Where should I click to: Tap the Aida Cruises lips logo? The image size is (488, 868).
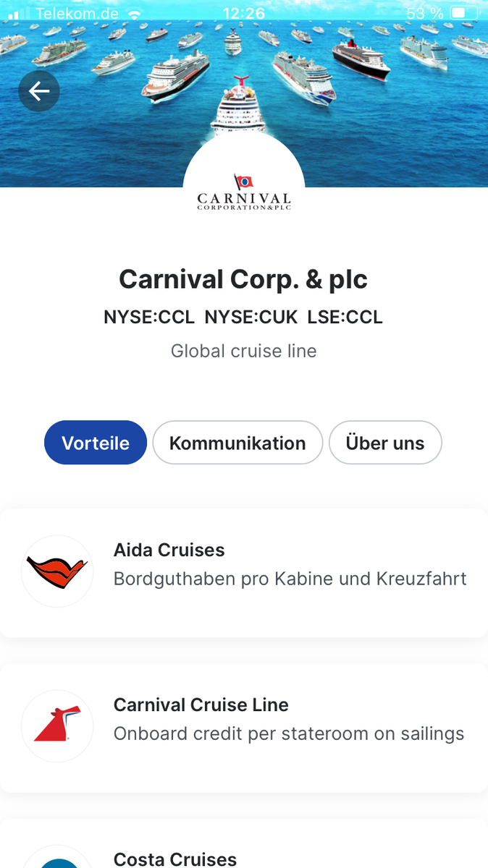(x=57, y=571)
